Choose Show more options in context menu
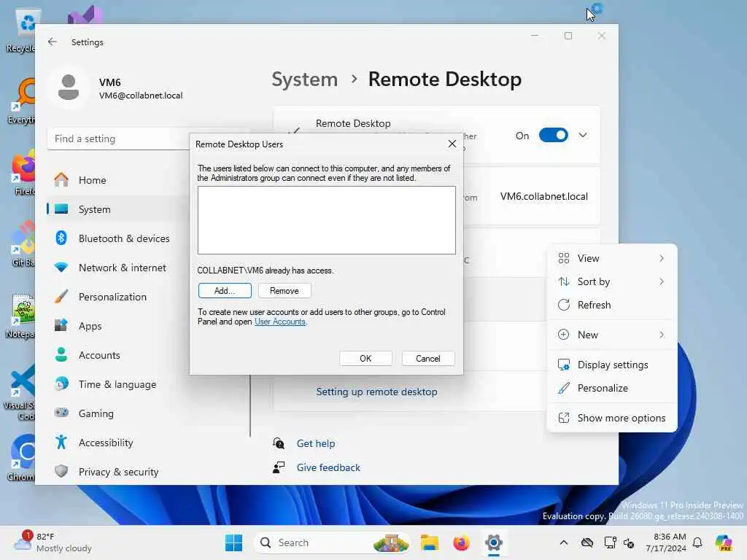The height and width of the screenshot is (560, 747). point(612,418)
